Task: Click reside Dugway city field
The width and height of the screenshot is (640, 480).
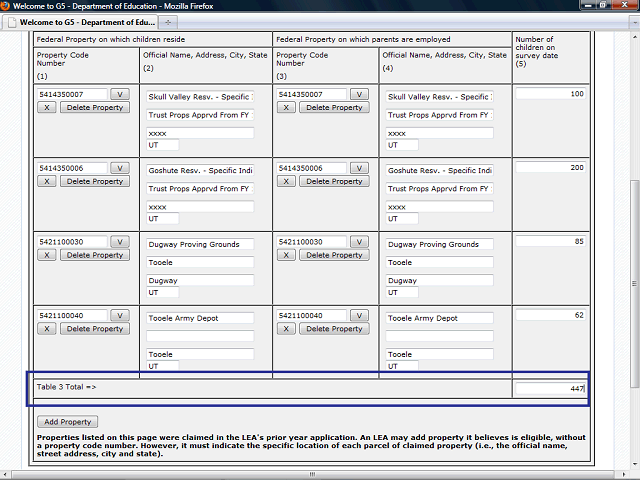Action: [x=200, y=280]
